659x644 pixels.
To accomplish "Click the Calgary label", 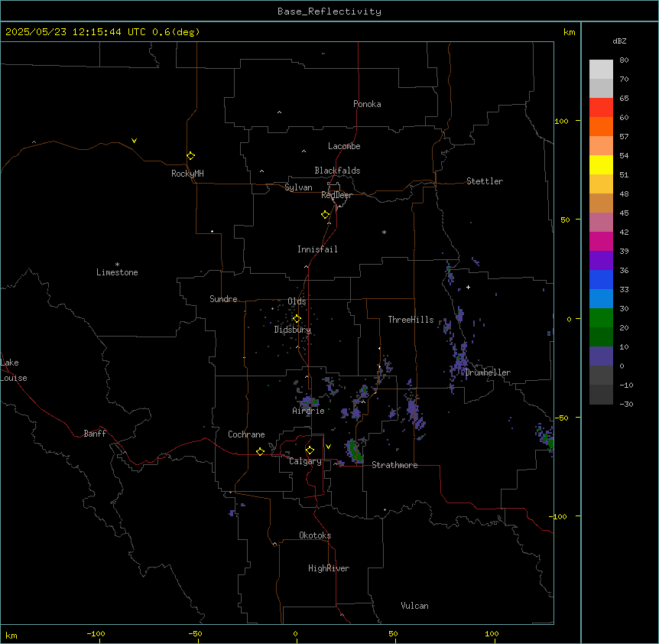I will tap(306, 461).
